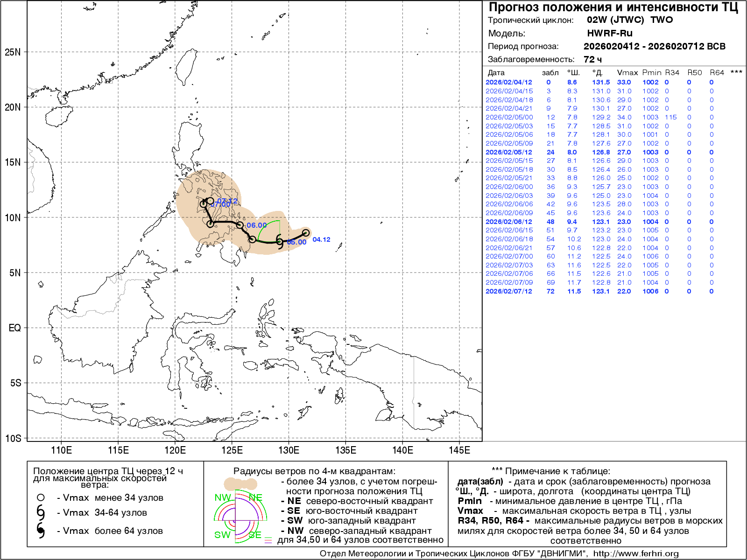This screenshot has height=560, width=747.
Task: Click the HWRF-Ru model name
Action: point(609,33)
